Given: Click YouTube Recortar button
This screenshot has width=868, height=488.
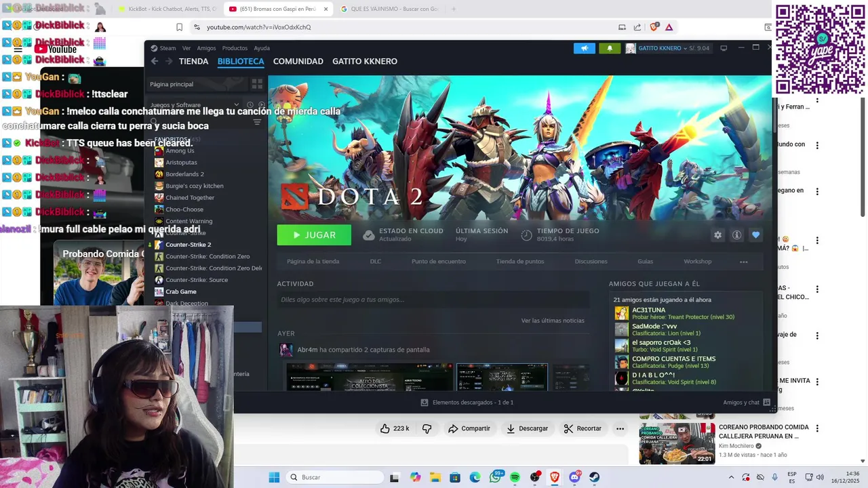Looking at the screenshot, I should point(583,428).
